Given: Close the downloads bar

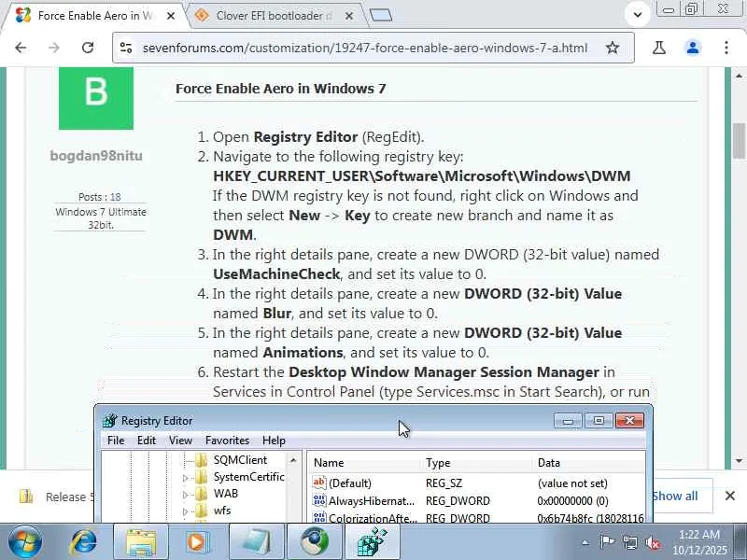Looking at the screenshot, I should coord(730,497).
